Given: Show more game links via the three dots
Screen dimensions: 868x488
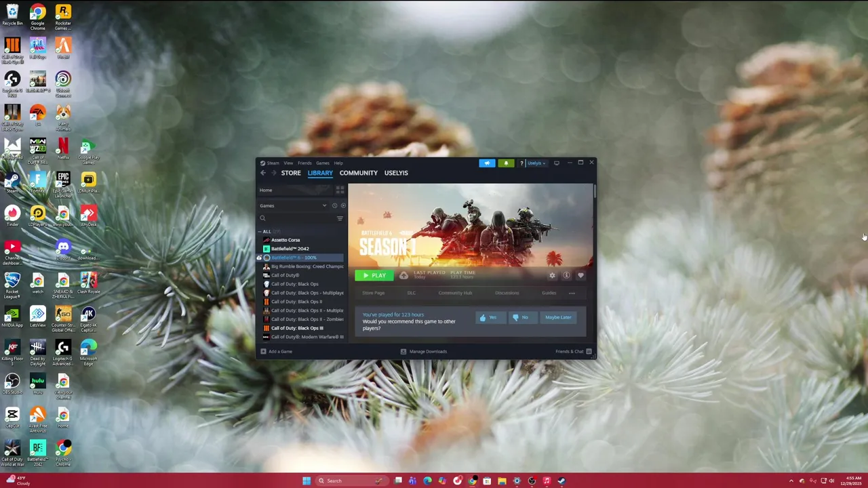Looking at the screenshot, I should click(572, 293).
